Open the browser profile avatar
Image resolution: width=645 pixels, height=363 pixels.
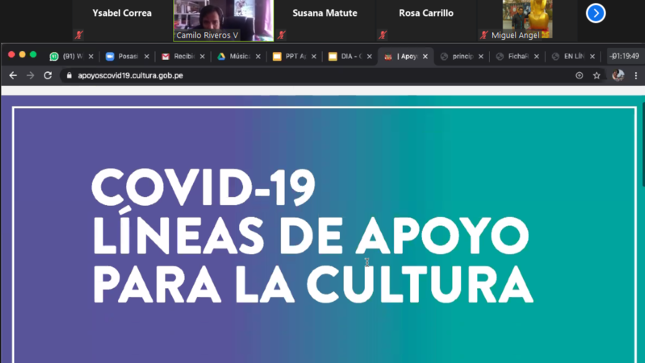coord(618,75)
